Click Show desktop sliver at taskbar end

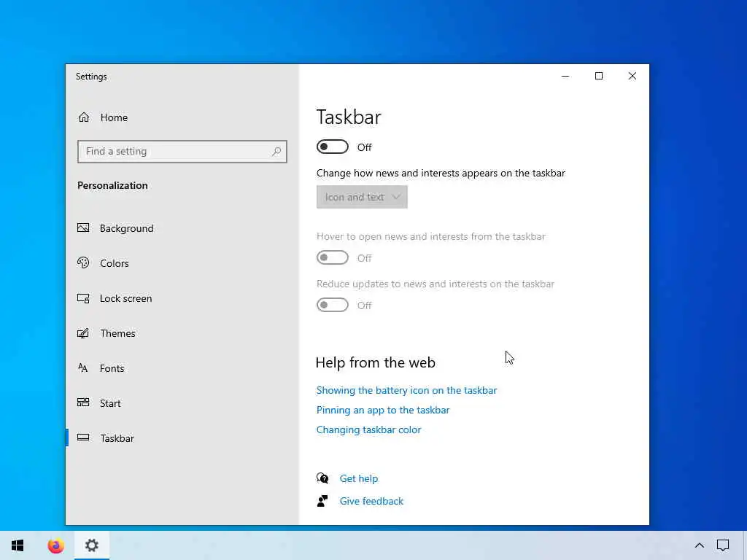click(x=745, y=545)
